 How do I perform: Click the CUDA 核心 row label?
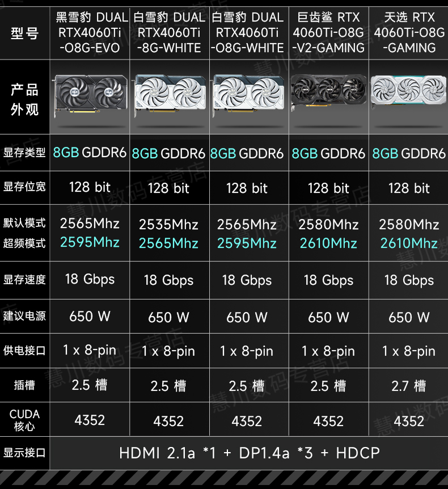click(x=24, y=420)
